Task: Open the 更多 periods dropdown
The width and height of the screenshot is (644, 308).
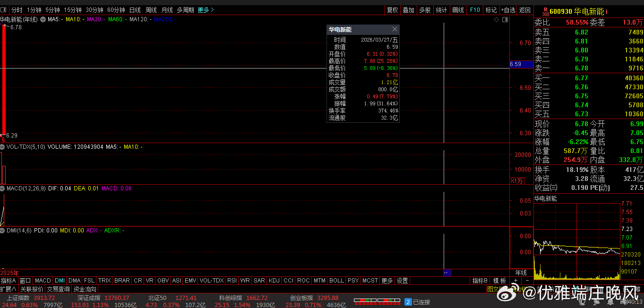Action: pos(206,9)
